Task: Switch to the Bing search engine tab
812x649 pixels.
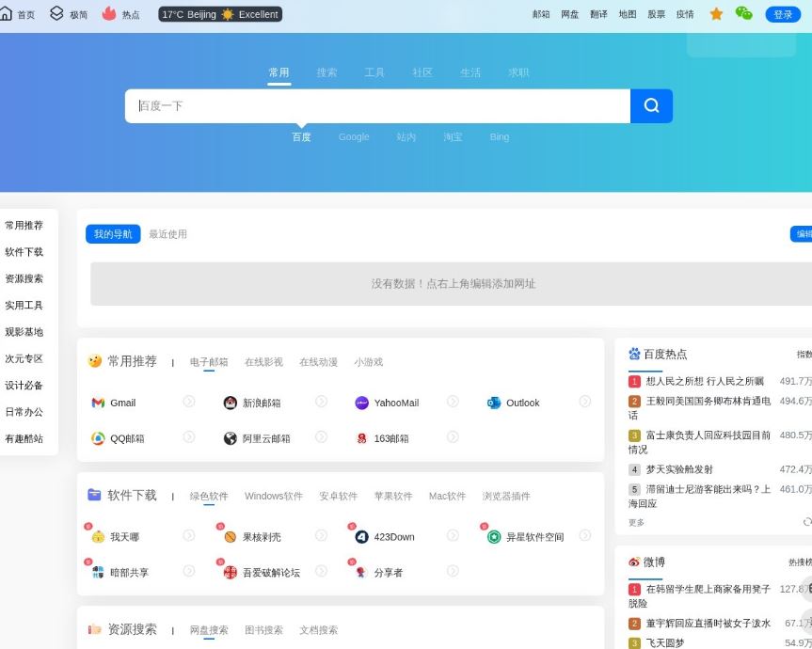Action: point(499,137)
